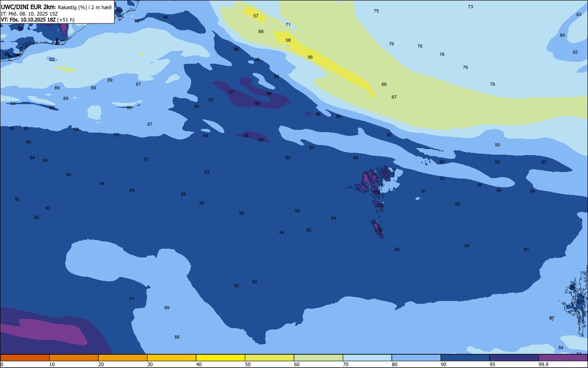588x368 pixels.
Task: Select the pale blue 70–80 legend swatch
Action: click(x=367, y=357)
